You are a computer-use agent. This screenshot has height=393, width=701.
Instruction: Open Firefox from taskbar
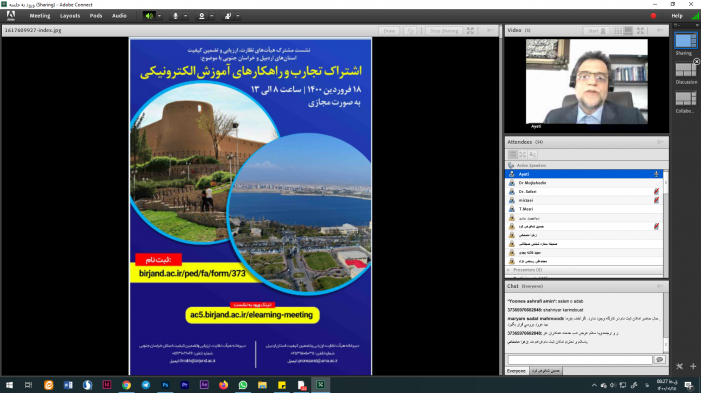(224, 385)
